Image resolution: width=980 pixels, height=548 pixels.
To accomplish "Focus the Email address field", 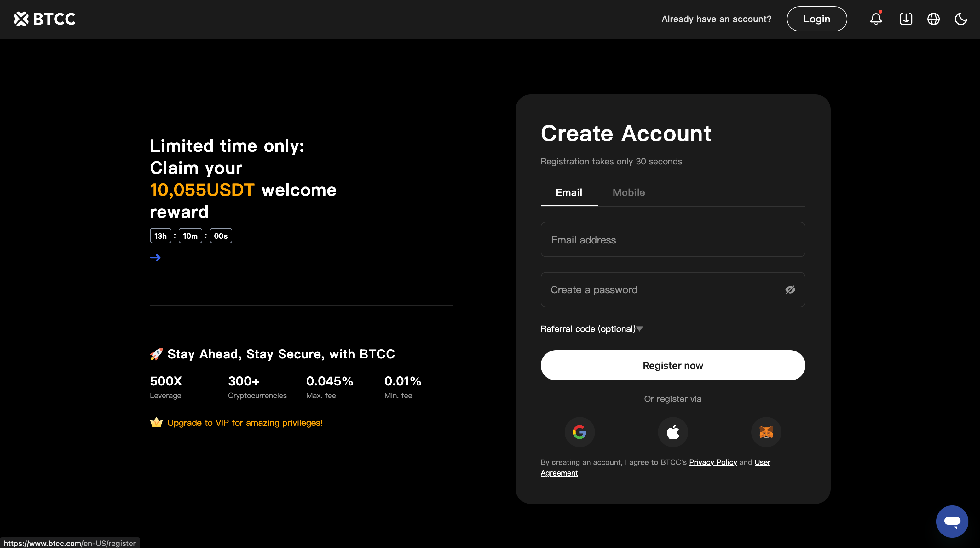I will (x=673, y=240).
